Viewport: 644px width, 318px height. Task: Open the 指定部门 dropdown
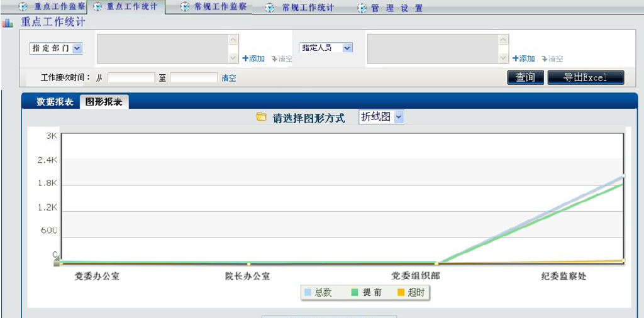pos(77,48)
